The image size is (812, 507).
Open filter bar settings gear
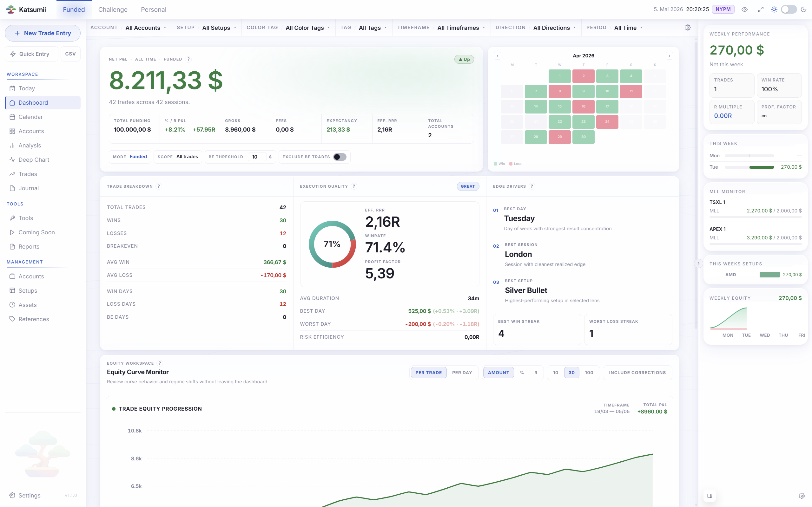[688, 28]
